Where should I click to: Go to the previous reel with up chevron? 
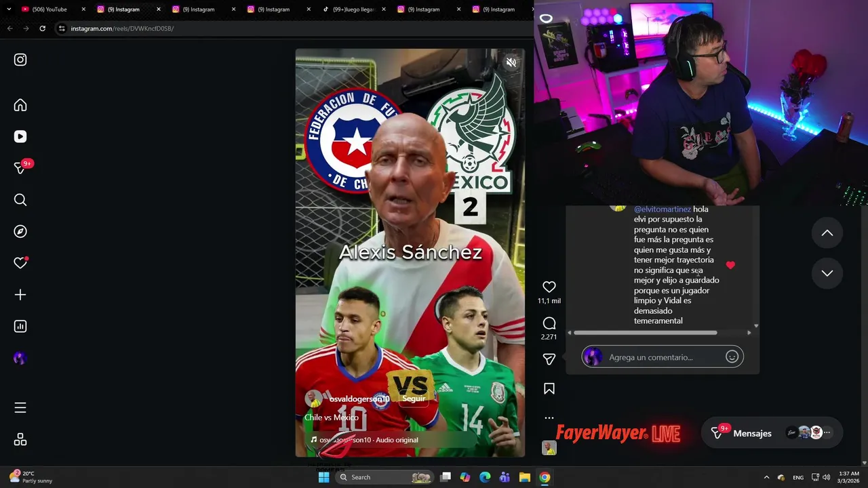coord(827,232)
